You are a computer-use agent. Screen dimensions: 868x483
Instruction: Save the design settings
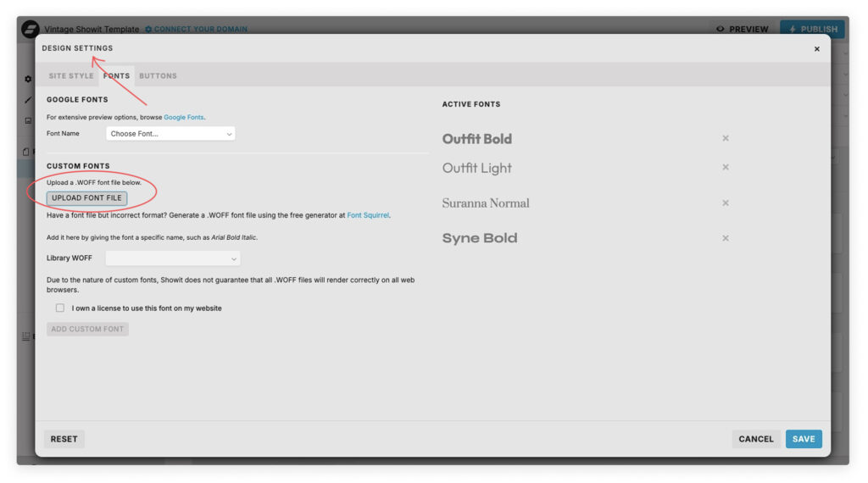coord(804,439)
